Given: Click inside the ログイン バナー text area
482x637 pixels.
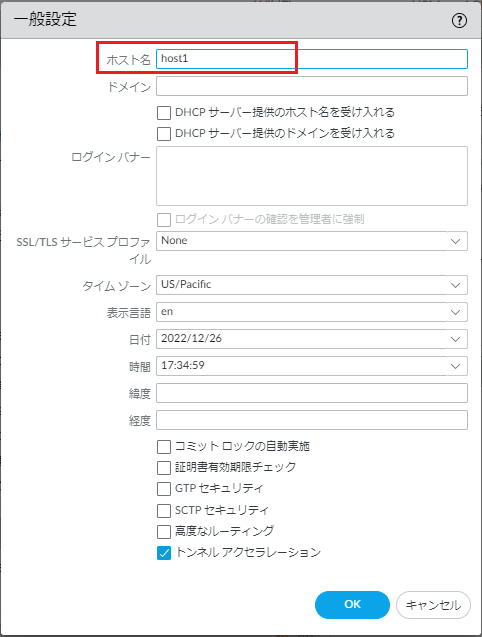Looking at the screenshot, I should (x=312, y=176).
